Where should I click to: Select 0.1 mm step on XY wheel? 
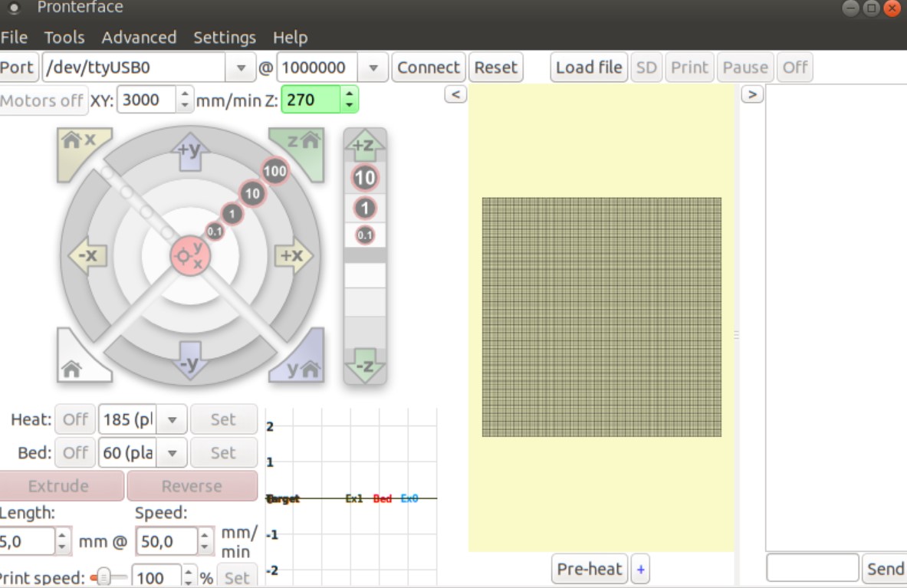point(215,232)
